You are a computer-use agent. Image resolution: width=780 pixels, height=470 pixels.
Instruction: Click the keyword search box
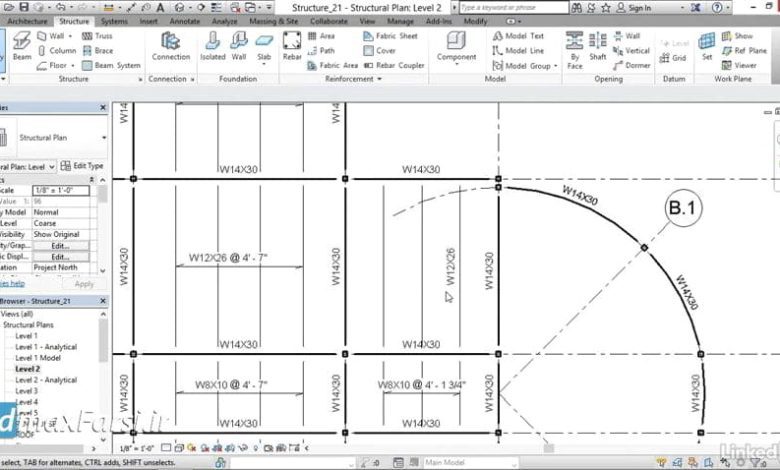[x=513, y=7]
